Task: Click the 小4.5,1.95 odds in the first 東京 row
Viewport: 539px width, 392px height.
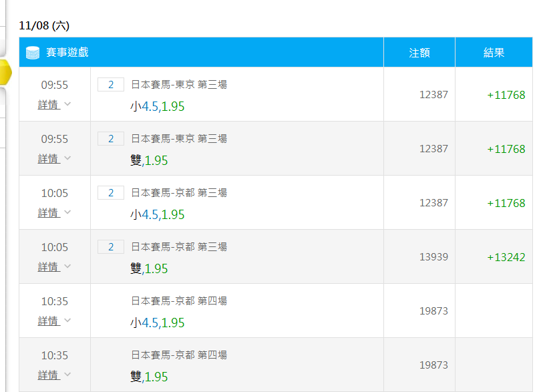Action: [158, 106]
